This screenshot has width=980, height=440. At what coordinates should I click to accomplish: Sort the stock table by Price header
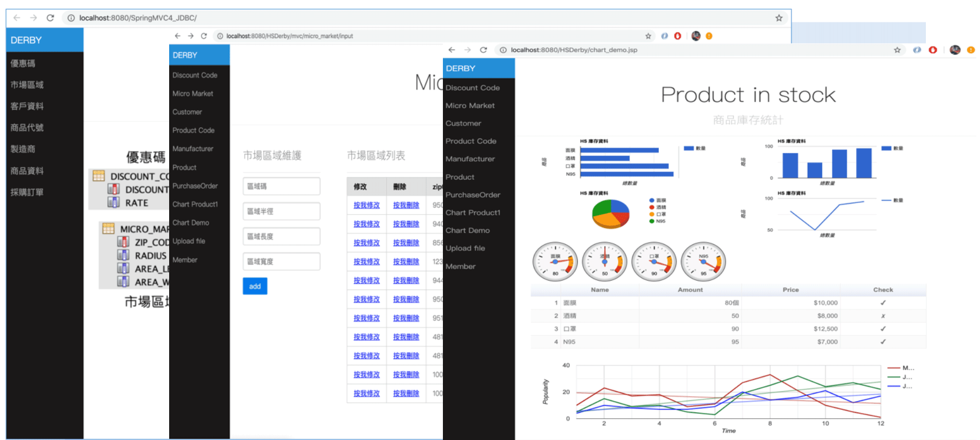click(791, 290)
